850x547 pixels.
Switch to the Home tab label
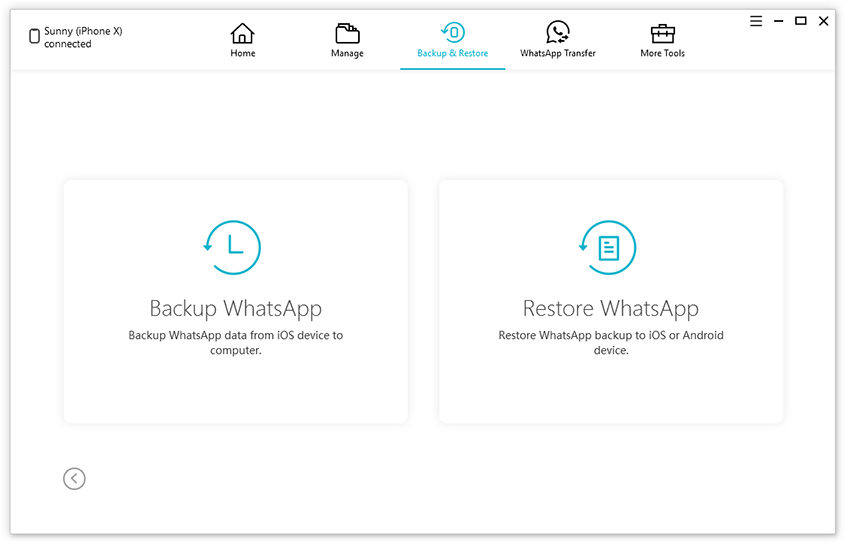[x=242, y=53]
